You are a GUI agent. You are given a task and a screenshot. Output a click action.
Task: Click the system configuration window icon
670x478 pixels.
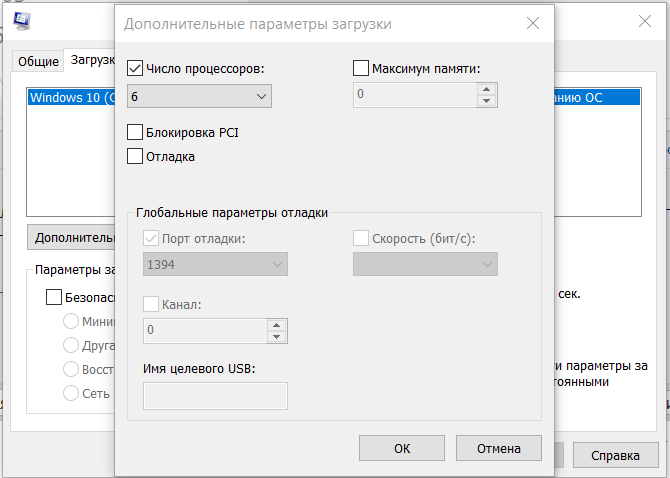tap(20, 21)
